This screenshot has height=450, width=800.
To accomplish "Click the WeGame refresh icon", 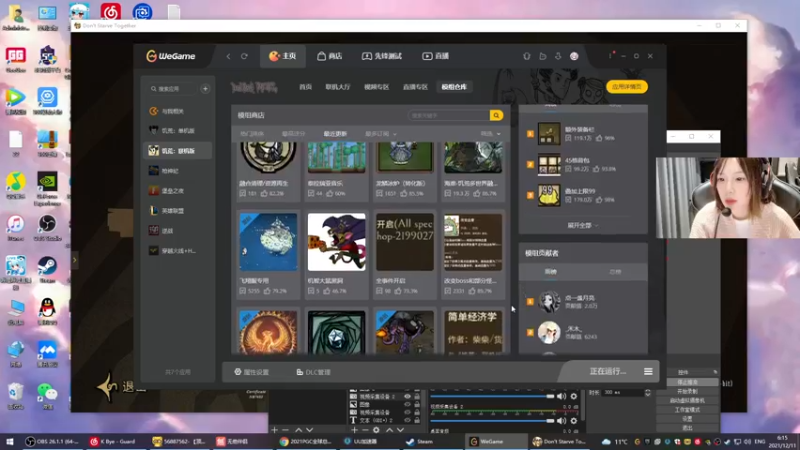I will tap(244, 56).
